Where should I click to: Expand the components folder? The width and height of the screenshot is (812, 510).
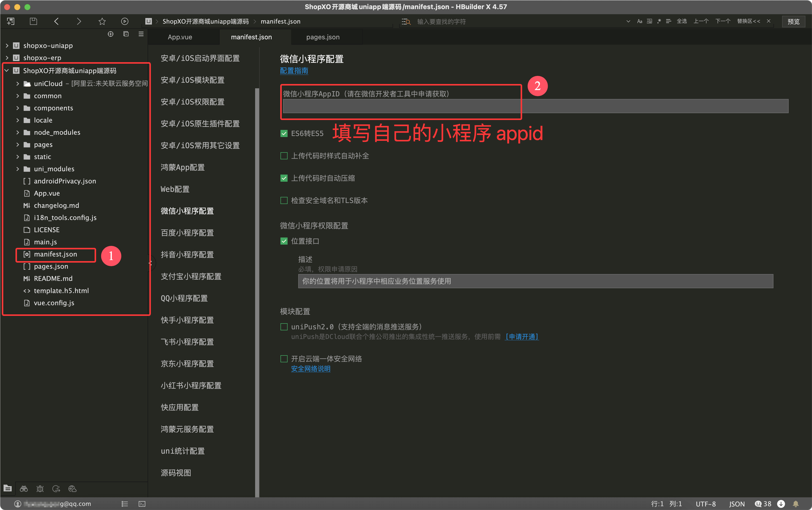[17, 108]
